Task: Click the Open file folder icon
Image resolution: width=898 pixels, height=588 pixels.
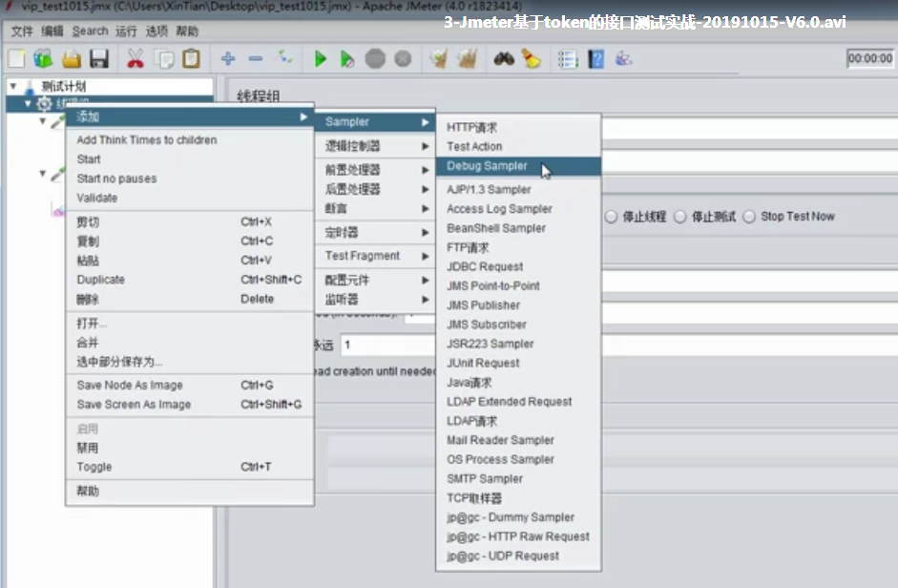Action: click(x=72, y=59)
